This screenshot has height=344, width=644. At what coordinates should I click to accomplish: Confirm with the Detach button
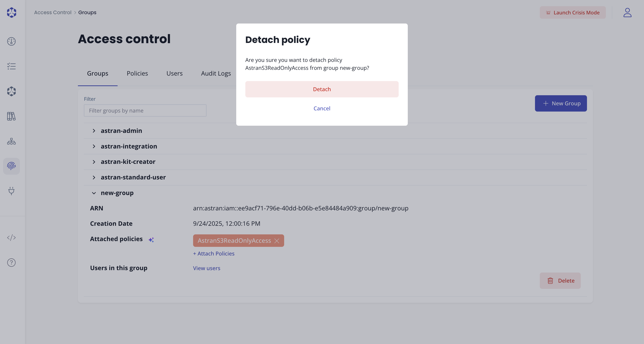click(322, 89)
